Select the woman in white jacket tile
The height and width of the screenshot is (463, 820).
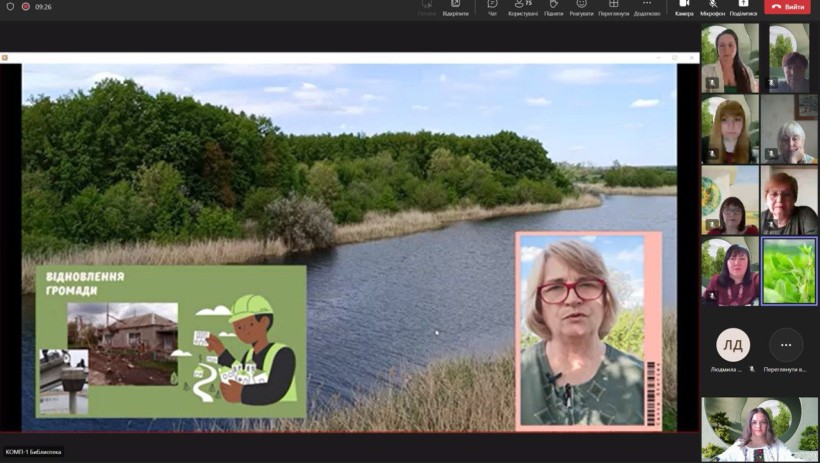tap(730, 58)
